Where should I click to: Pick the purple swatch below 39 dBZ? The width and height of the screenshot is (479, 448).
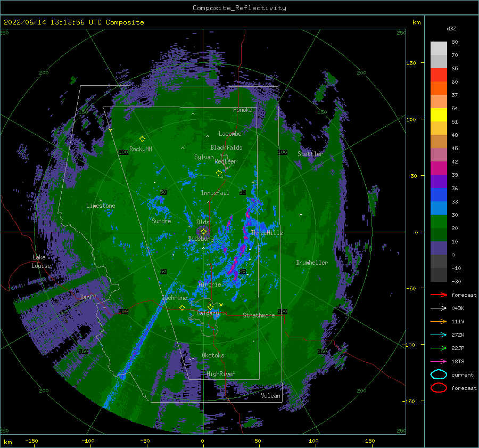(x=439, y=181)
